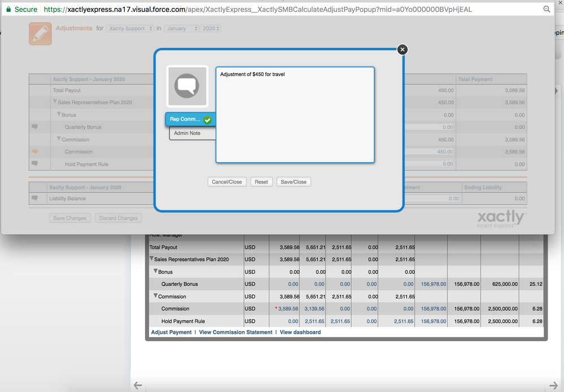Screen dimensions: 564x392
Task: Click the Discard Changes button
Action: [x=119, y=218]
